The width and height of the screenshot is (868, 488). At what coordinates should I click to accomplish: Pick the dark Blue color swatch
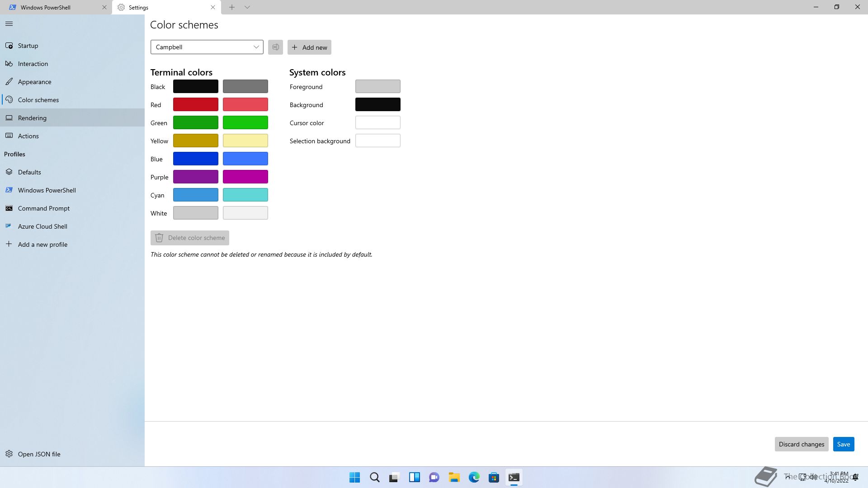coord(196,159)
